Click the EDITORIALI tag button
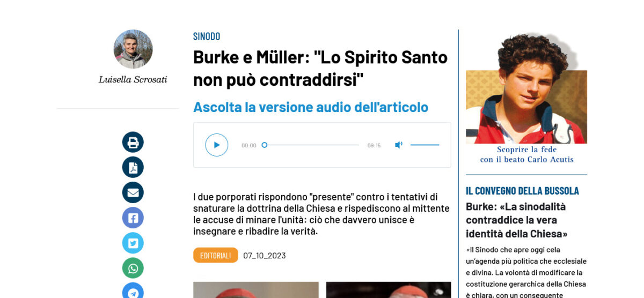Screen dimensions: 644x298 point(216,255)
